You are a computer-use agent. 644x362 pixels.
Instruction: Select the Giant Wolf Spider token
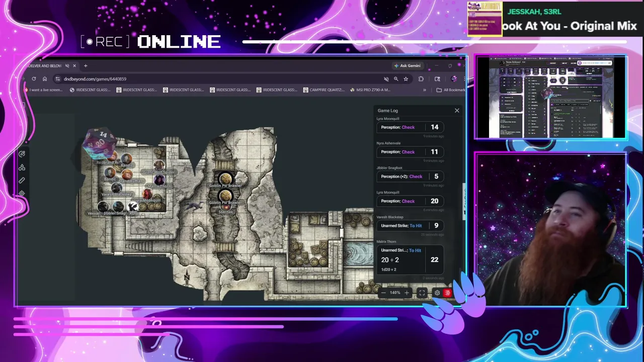click(159, 165)
